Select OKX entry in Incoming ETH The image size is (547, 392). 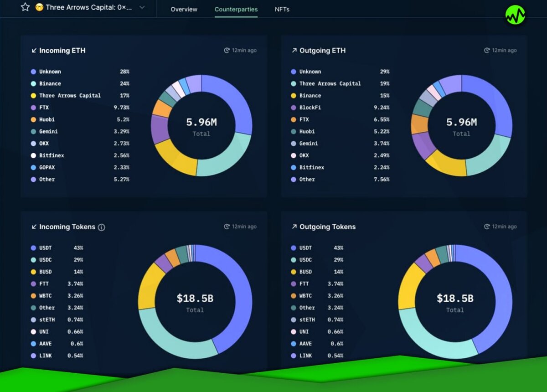click(80, 144)
